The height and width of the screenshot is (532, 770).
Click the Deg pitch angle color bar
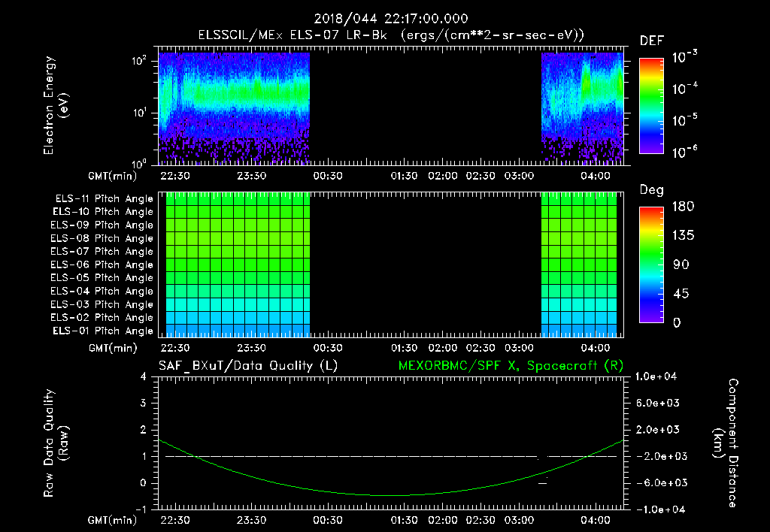coord(650,264)
